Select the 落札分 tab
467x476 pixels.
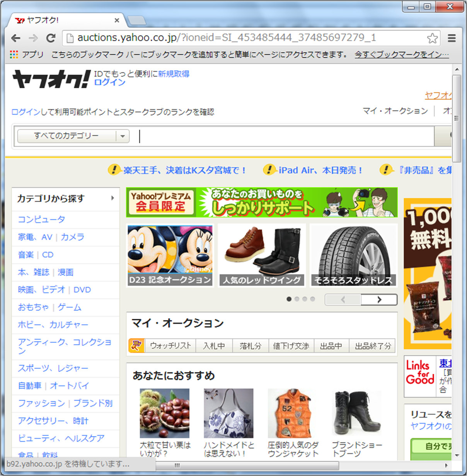250,346
